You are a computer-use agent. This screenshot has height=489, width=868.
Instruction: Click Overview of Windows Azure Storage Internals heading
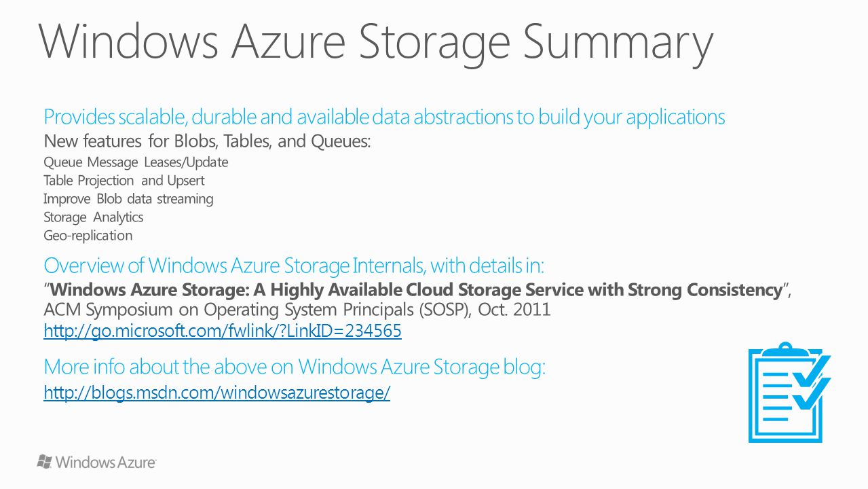tap(294, 264)
